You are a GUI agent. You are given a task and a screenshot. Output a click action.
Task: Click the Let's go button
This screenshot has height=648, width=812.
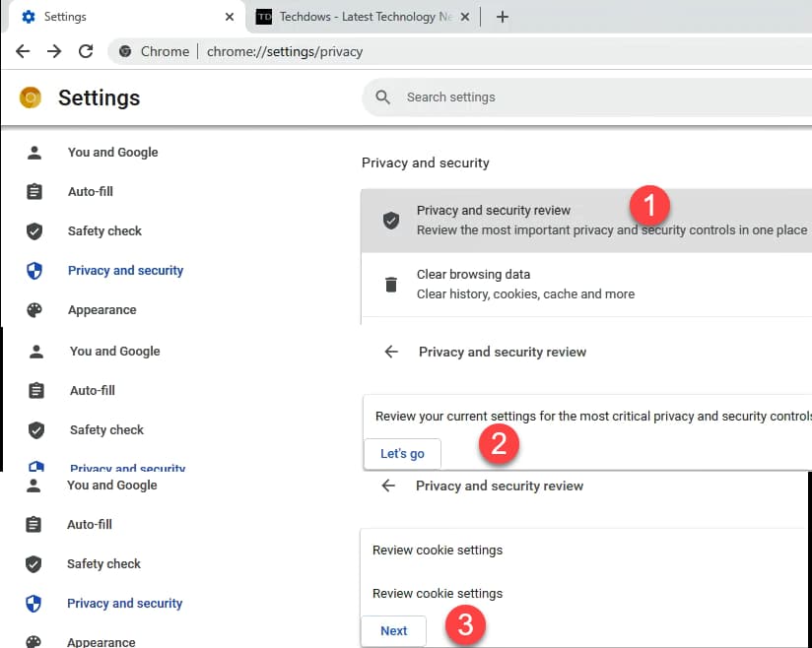click(402, 453)
